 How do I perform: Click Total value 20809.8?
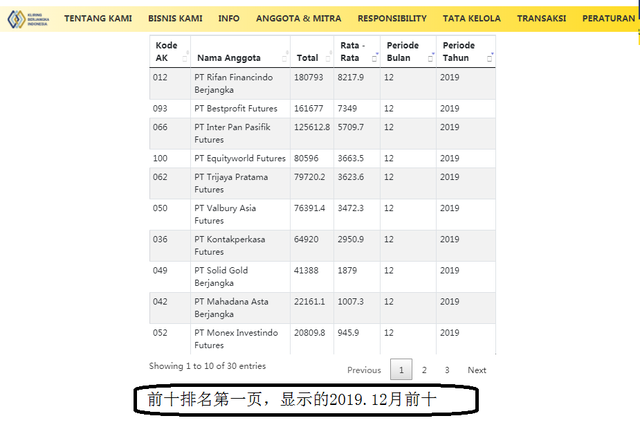click(x=309, y=333)
